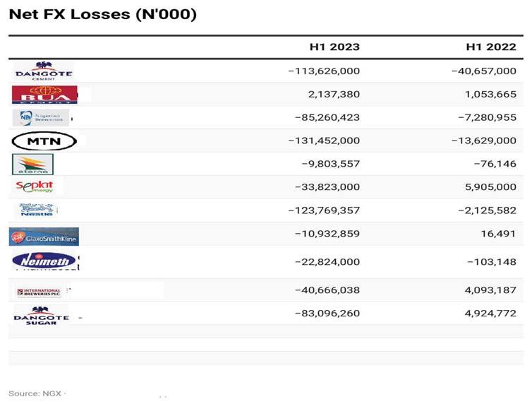Select the Dangote Sugar logo

pos(42,315)
